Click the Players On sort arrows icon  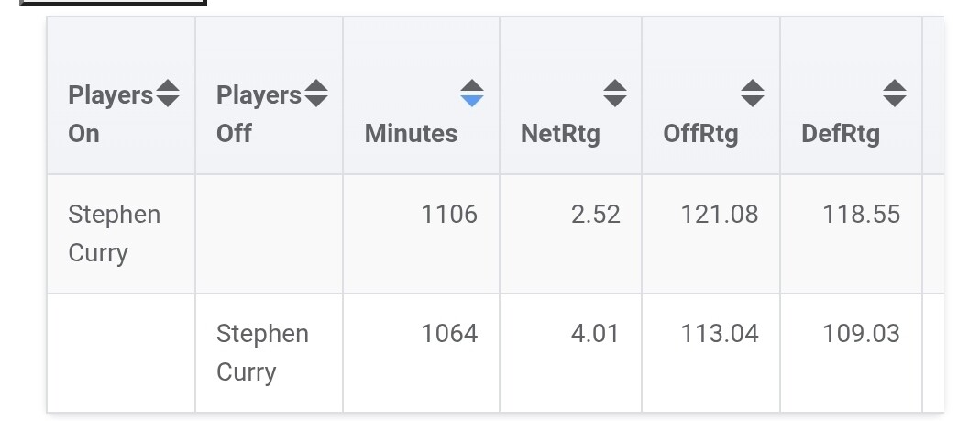(x=168, y=94)
